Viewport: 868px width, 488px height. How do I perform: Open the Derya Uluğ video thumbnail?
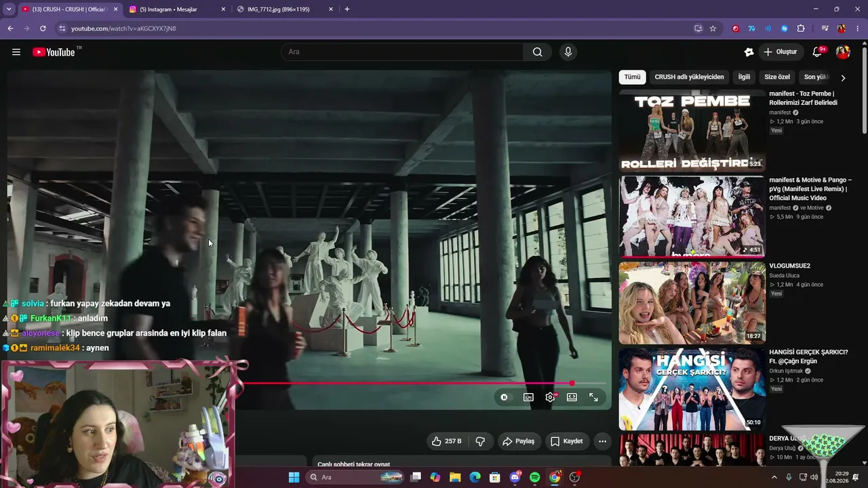(x=692, y=450)
